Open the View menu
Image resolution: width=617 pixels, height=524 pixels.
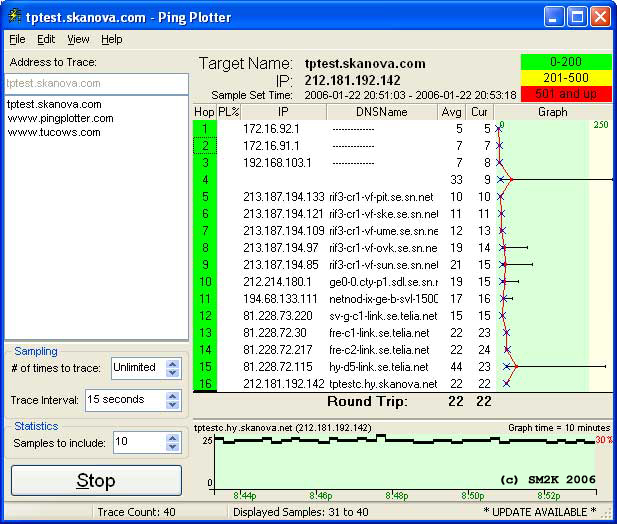(78, 39)
